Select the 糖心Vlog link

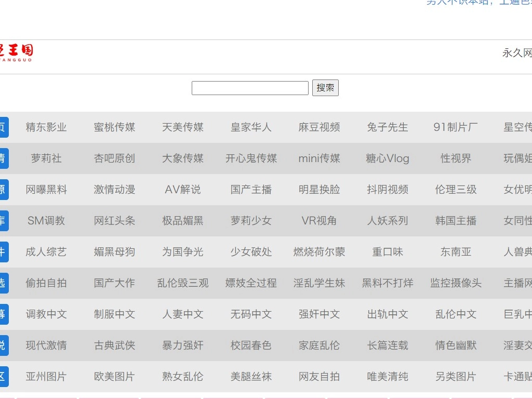tap(388, 158)
